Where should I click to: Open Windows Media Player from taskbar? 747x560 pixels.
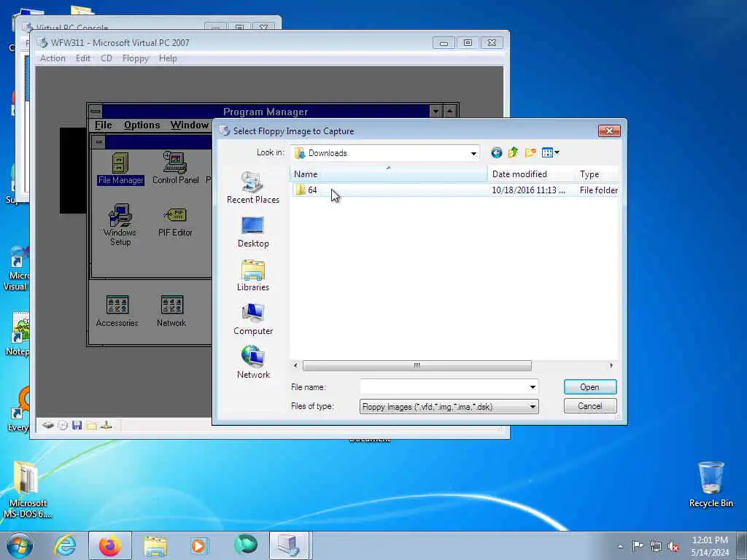pyautogui.click(x=198, y=545)
